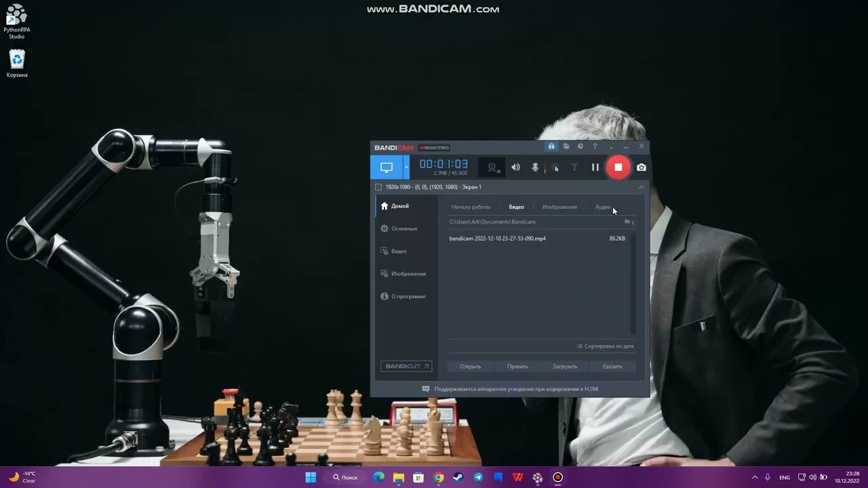Show hidden system tray icons
This screenshot has width=868, height=488.
(x=755, y=477)
